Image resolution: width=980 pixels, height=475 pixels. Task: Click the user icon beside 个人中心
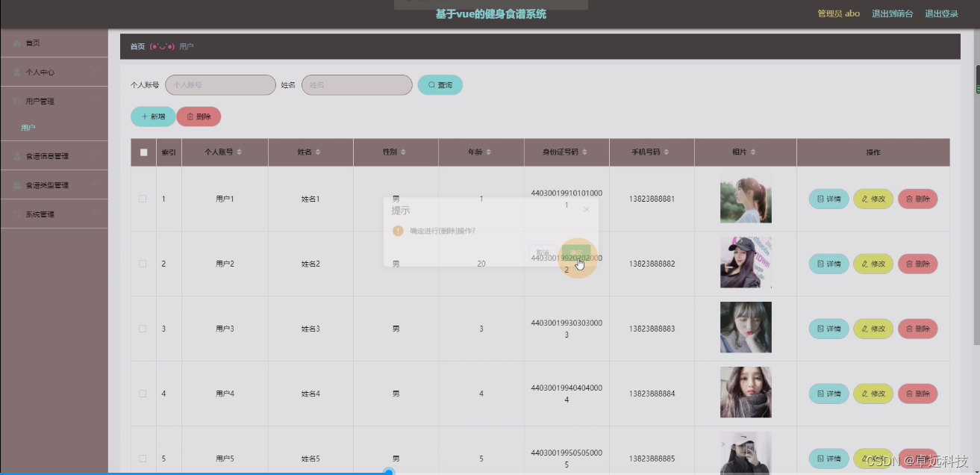click(x=16, y=72)
